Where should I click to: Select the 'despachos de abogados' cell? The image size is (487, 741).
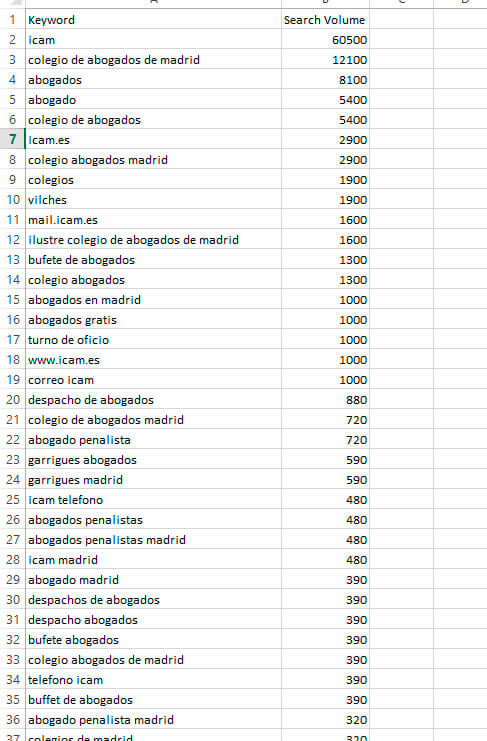tap(153, 600)
